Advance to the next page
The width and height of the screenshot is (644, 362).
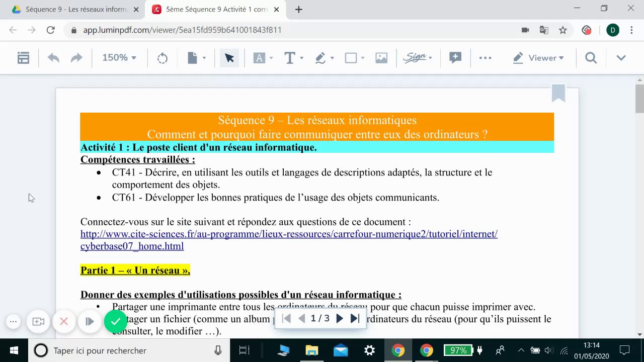(340, 318)
